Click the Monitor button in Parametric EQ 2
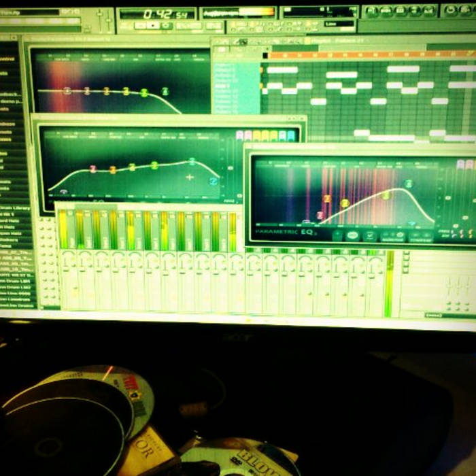This screenshot has width=476, height=476. point(392,236)
